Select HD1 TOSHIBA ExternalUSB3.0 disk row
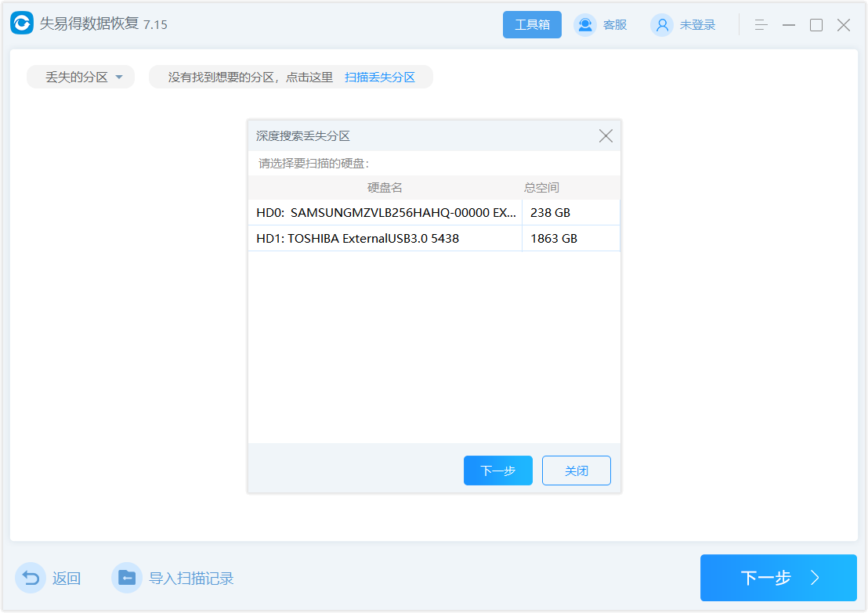 (x=434, y=239)
